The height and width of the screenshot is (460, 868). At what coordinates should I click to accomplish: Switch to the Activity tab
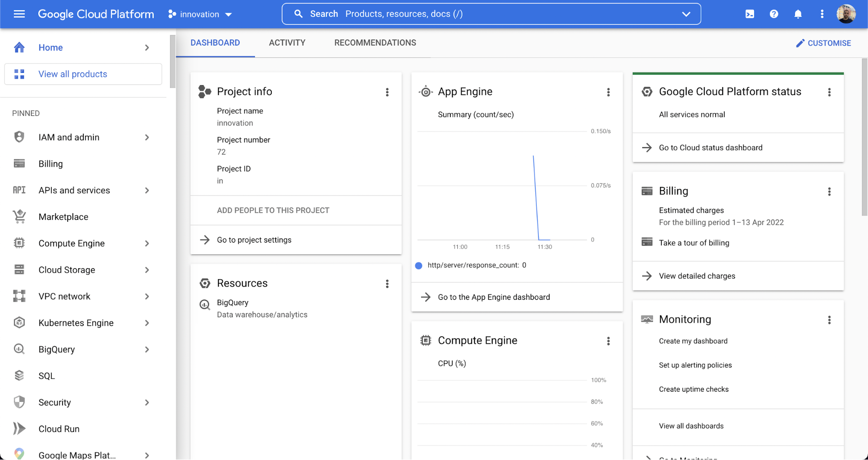pos(287,43)
